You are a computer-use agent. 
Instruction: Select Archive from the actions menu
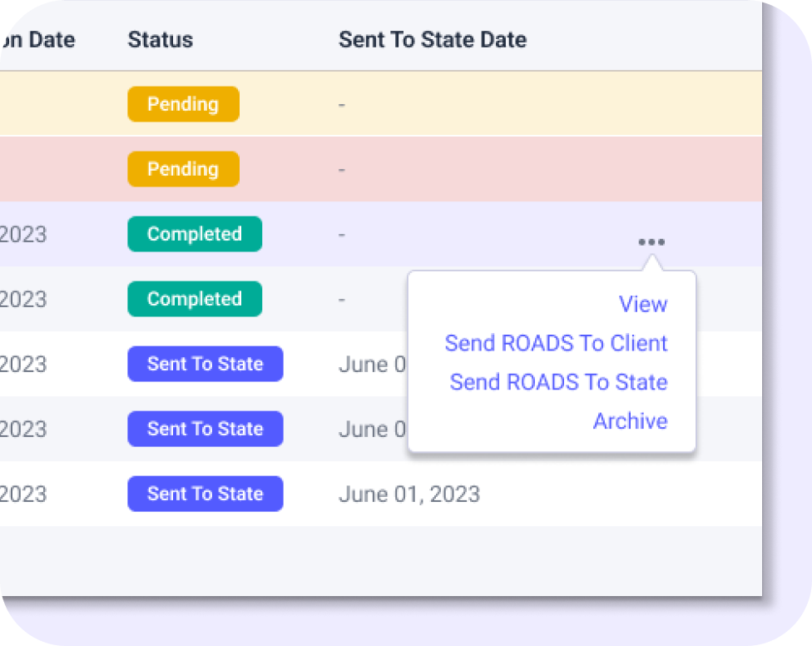tap(630, 421)
